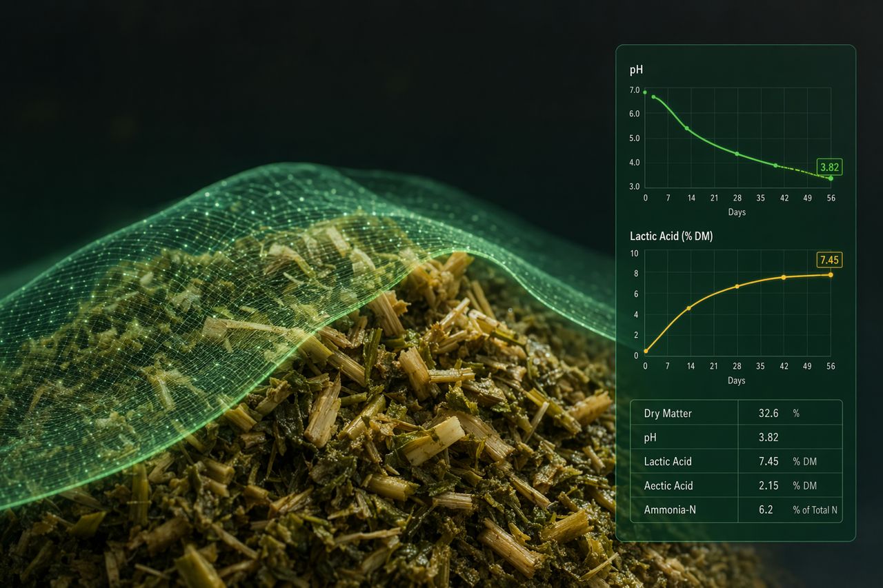The image size is (883, 588).
Task: Click 'Days' axis label under lactic chart
Action: 737,381
